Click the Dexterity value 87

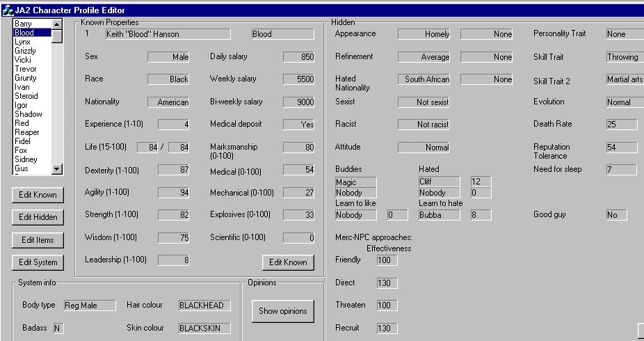click(x=173, y=169)
